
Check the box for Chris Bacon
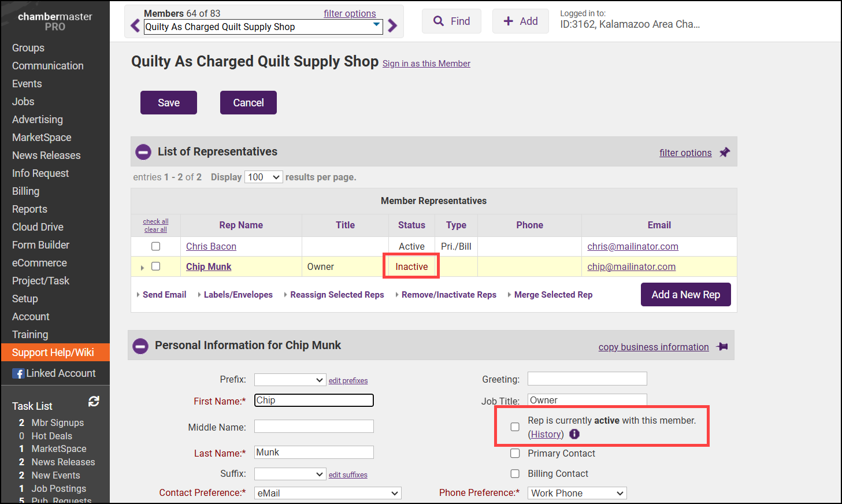[x=155, y=246]
